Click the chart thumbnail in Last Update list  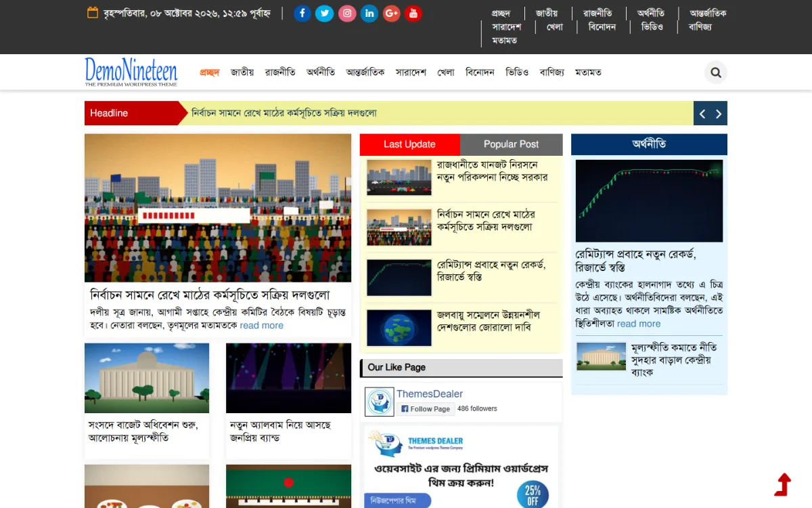coord(399,278)
